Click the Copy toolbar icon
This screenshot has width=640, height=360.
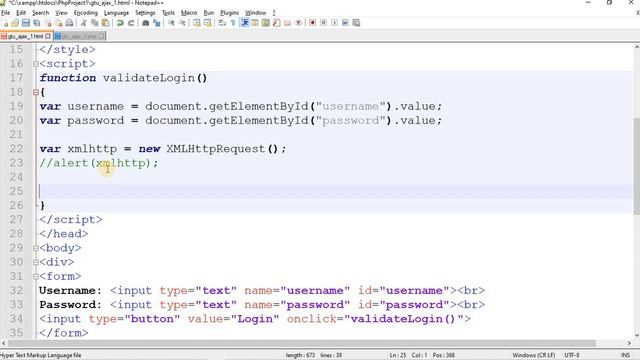[x=95, y=23]
